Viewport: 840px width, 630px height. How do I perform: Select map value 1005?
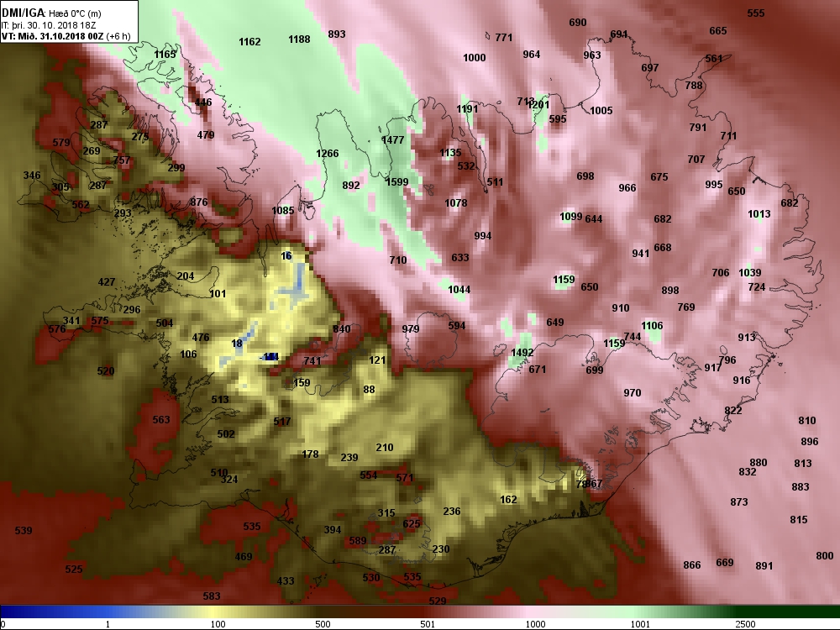[601, 111]
